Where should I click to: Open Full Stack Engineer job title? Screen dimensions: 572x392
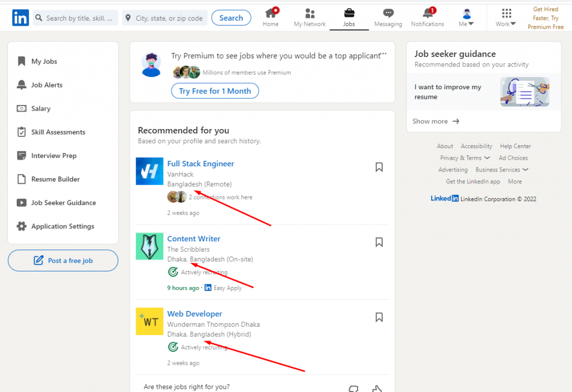tap(201, 164)
